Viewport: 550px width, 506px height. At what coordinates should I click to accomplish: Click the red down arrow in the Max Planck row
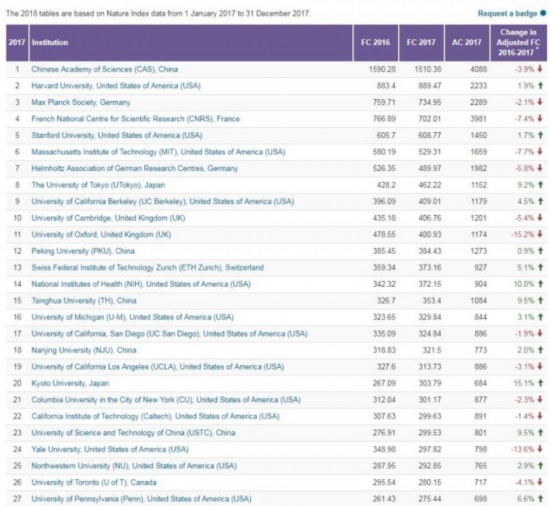pyautogui.click(x=540, y=102)
